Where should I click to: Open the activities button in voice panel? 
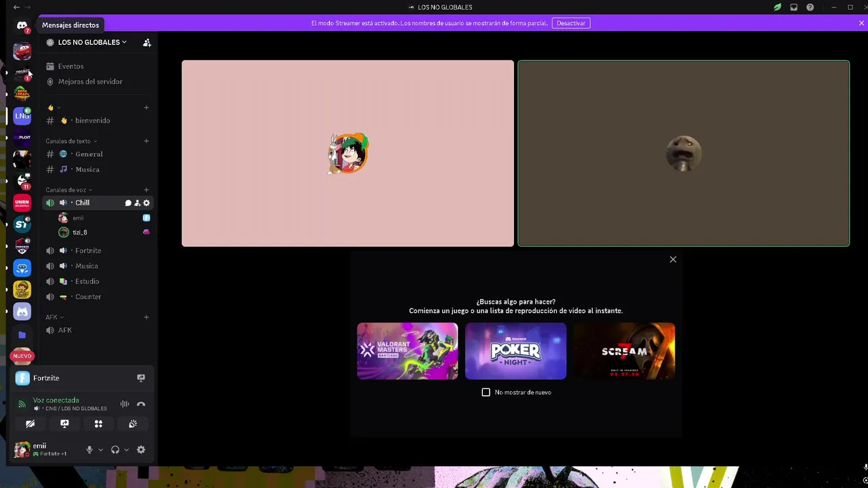coord(98,424)
